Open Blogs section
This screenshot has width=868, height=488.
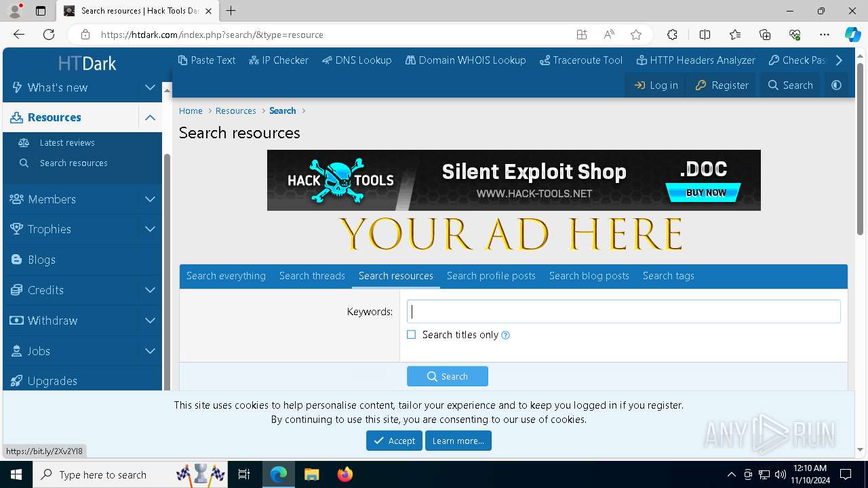point(41,260)
